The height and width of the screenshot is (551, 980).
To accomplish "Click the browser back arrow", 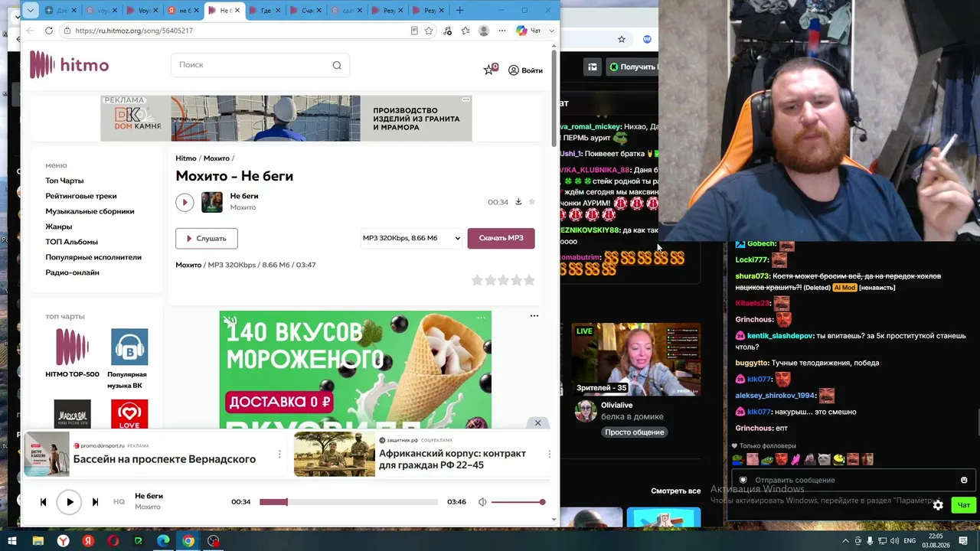I will pyautogui.click(x=30, y=31).
